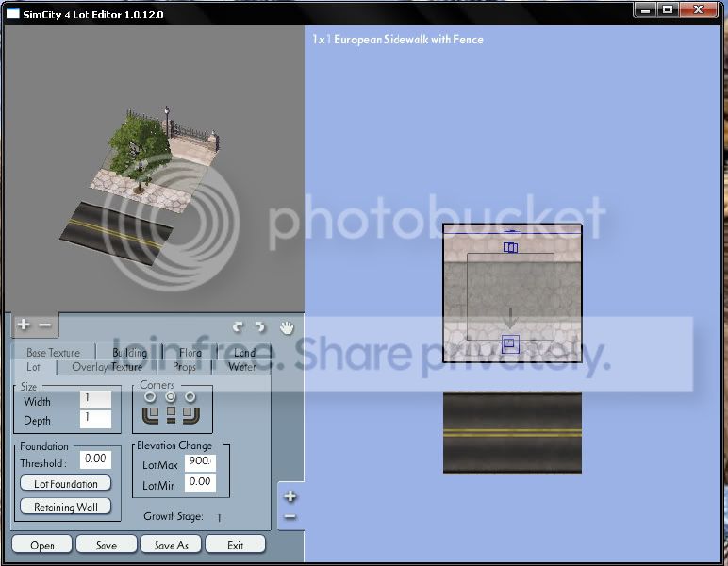
Task: Click the Growth Stage value
Action: point(219,517)
